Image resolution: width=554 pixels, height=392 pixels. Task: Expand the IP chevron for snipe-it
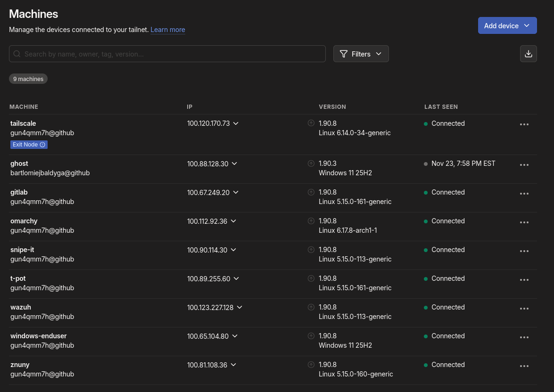click(x=233, y=250)
